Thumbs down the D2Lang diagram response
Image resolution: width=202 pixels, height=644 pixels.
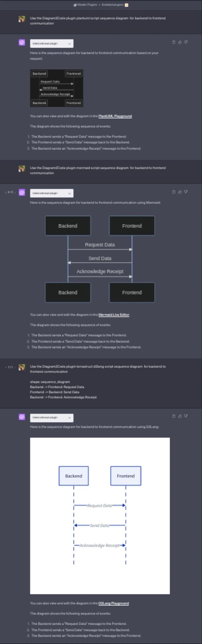[x=186, y=416]
